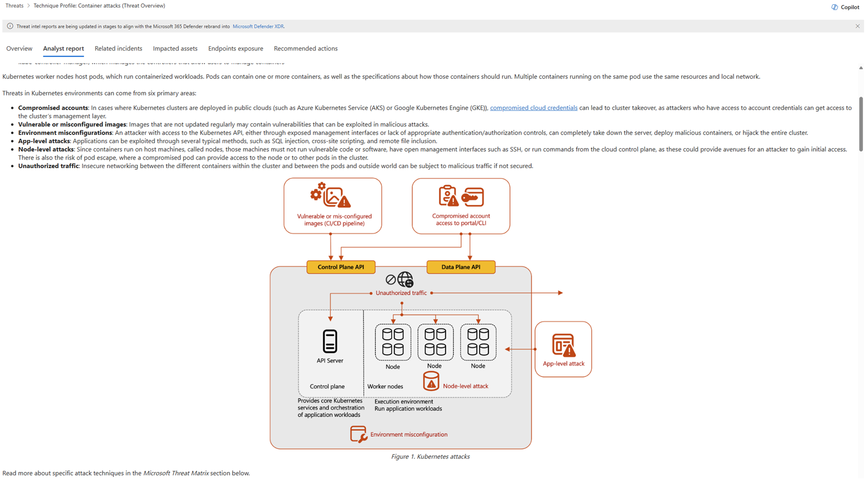868x479 pixels.
Task: Open the compromised cloud credentials link
Action: coord(534,108)
